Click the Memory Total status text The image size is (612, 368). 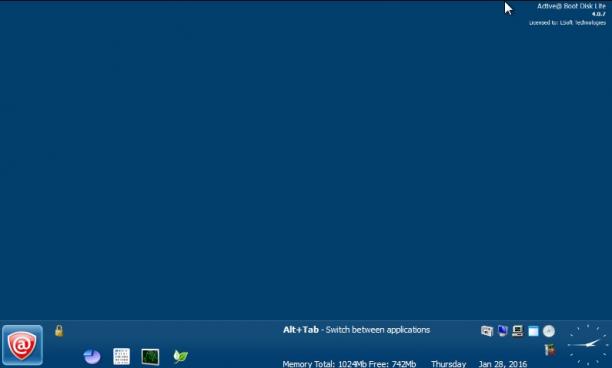349,364
